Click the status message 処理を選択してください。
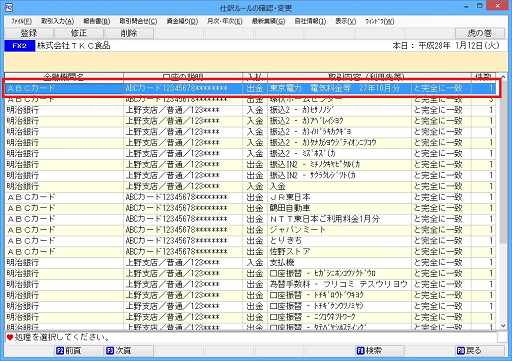Viewport: 512px width, 361px height. tap(62, 337)
